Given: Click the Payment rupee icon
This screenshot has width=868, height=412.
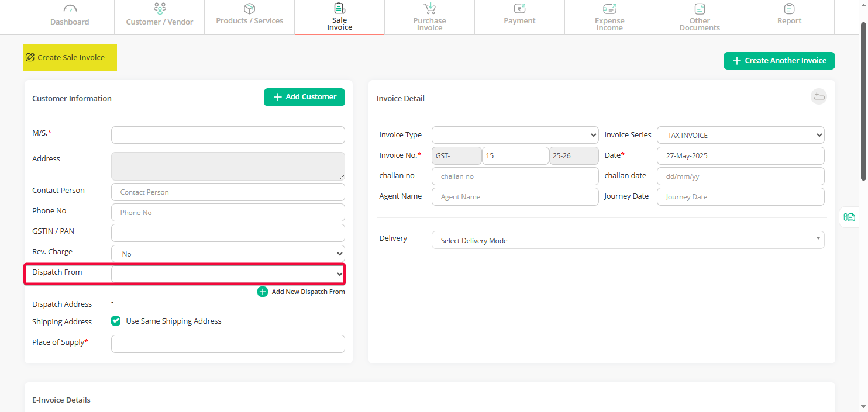Looking at the screenshot, I should [519, 8].
